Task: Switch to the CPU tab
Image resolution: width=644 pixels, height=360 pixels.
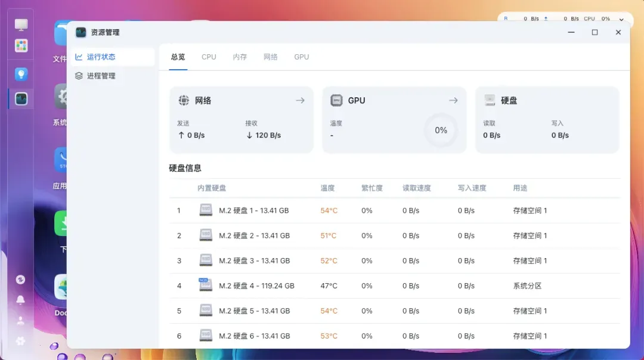Action: click(x=209, y=57)
